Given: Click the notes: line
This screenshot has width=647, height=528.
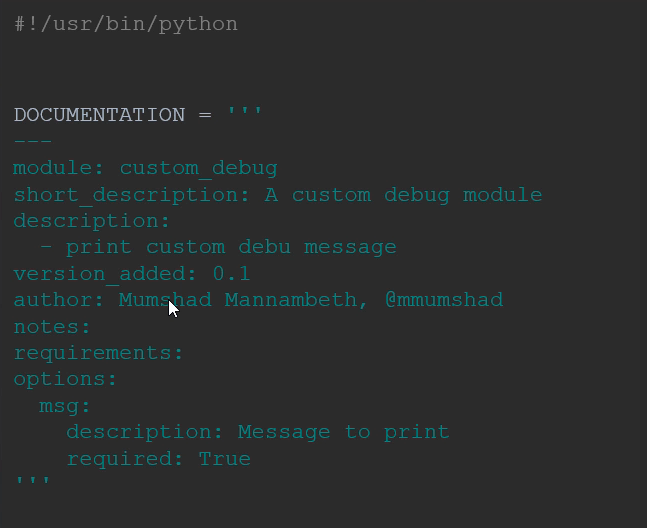Looking at the screenshot, I should pyautogui.click(x=52, y=327).
